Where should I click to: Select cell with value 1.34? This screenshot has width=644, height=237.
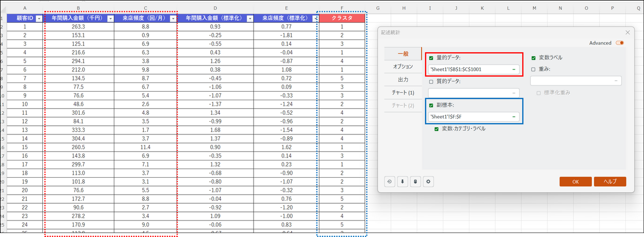[x=215, y=113]
